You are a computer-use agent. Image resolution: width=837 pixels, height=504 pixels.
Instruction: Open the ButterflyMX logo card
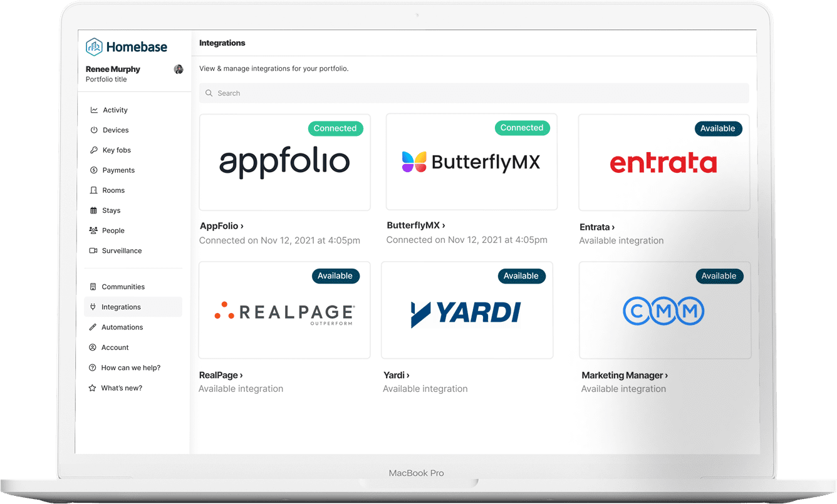click(471, 162)
